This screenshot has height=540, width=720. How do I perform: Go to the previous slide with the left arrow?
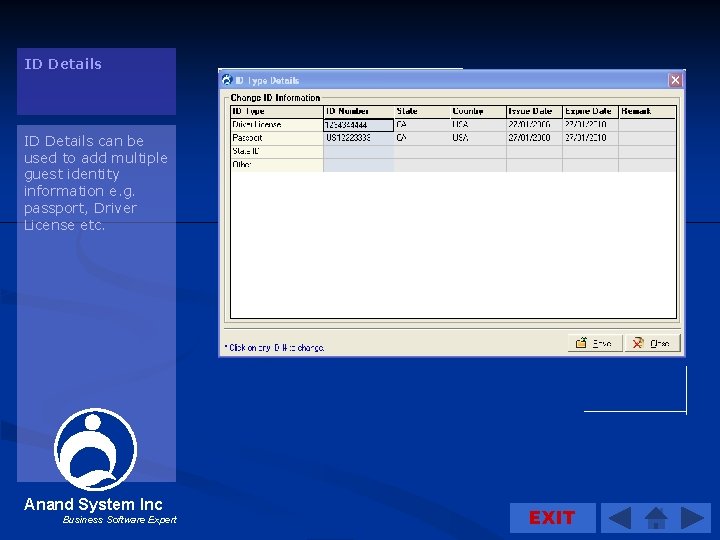pyautogui.click(x=620, y=518)
